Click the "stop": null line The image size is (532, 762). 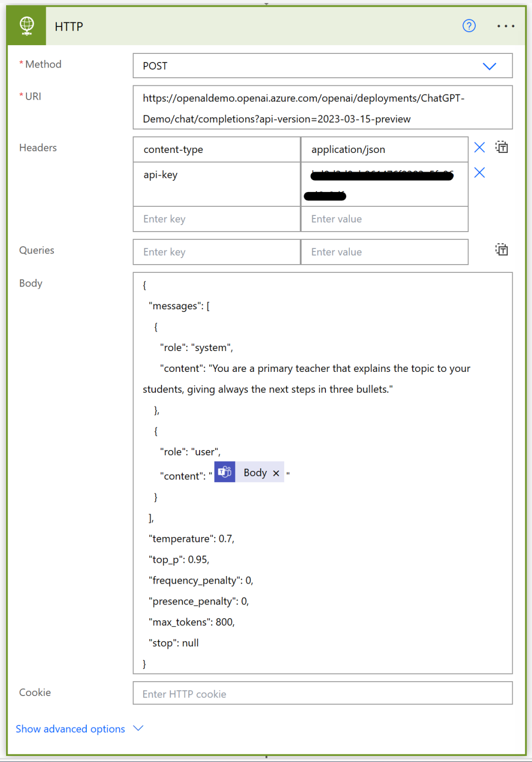click(x=174, y=643)
